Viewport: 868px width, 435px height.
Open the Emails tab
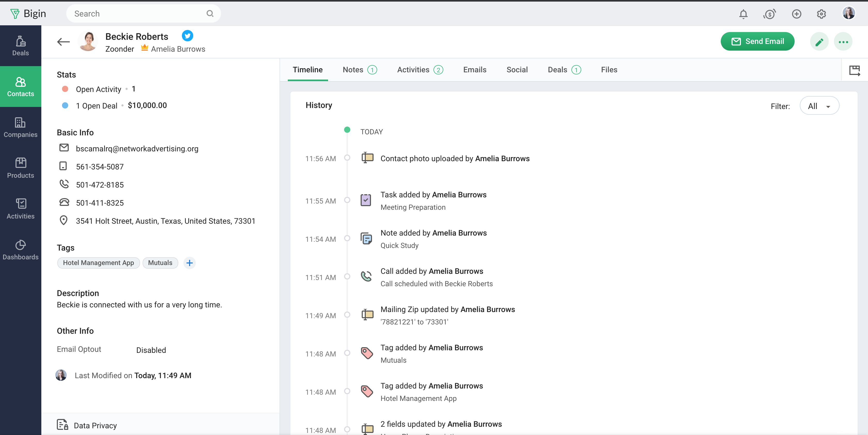[x=475, y=70]
